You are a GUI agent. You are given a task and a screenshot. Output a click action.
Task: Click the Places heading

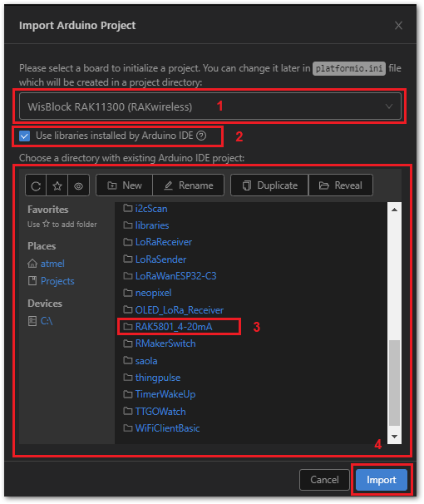42,246
